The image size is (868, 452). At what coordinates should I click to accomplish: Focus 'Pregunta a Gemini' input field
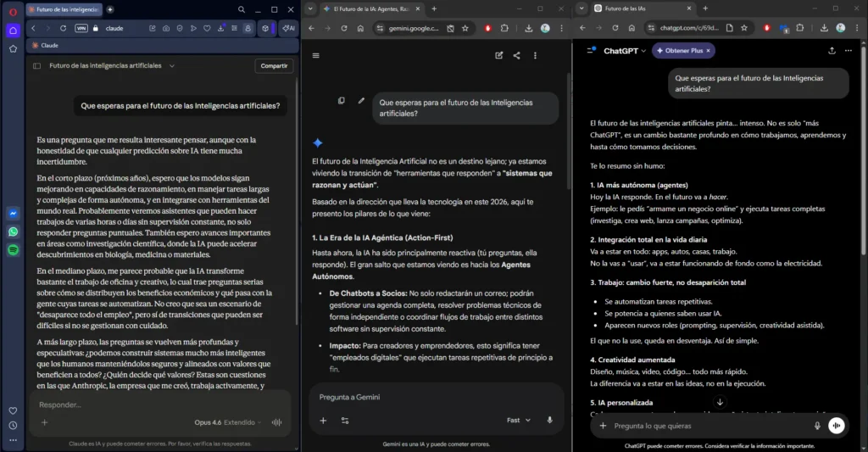pos(437,397)
